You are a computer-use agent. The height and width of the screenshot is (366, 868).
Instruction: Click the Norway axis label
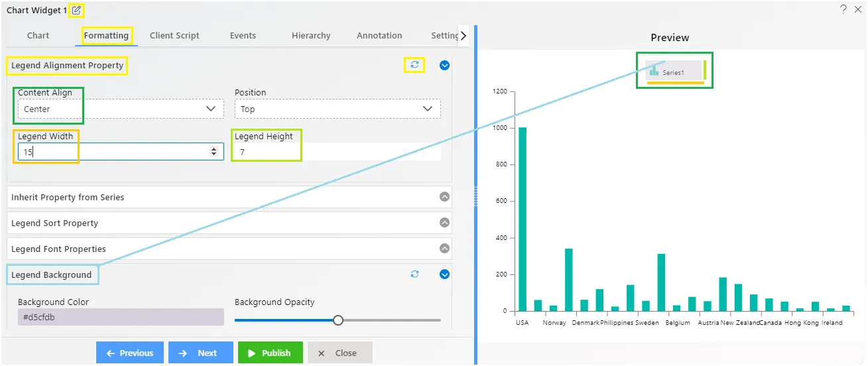(x=554, y=323)
